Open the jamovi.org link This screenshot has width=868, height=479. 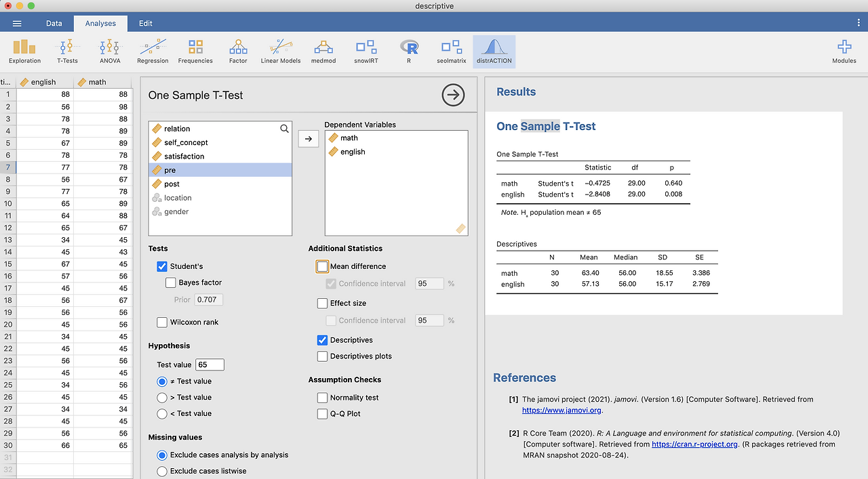click(x=561, y=410)
